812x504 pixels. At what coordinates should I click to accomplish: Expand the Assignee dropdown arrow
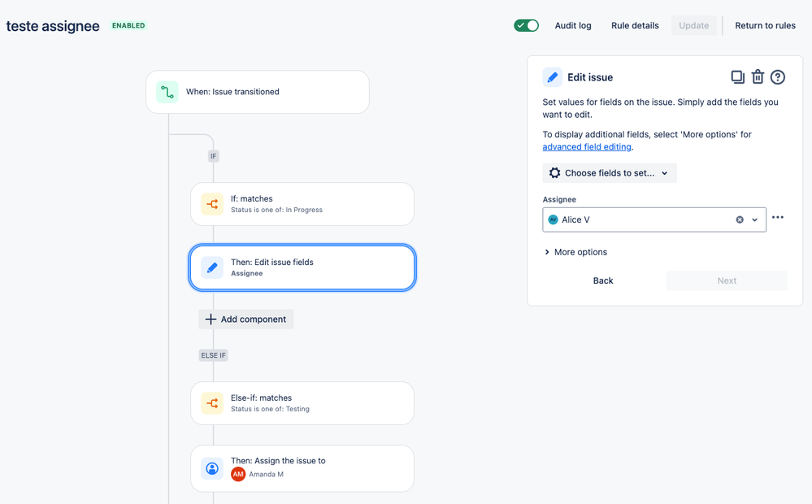[754, 219]
